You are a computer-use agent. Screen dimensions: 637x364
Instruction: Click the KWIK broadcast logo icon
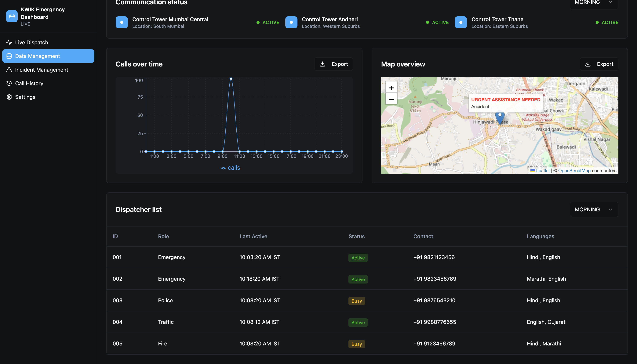[x=12, y=16]
